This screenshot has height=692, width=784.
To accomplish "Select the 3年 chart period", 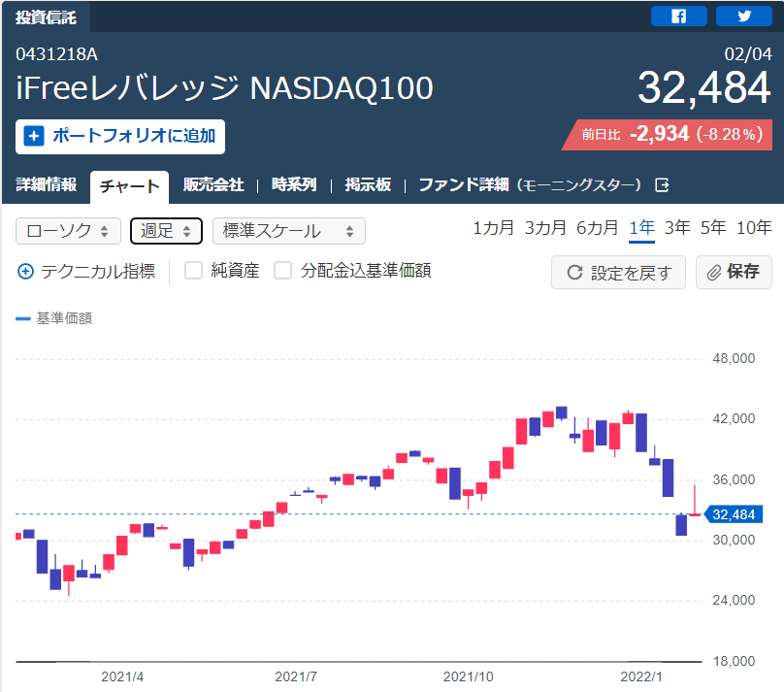I will point(677,228).
